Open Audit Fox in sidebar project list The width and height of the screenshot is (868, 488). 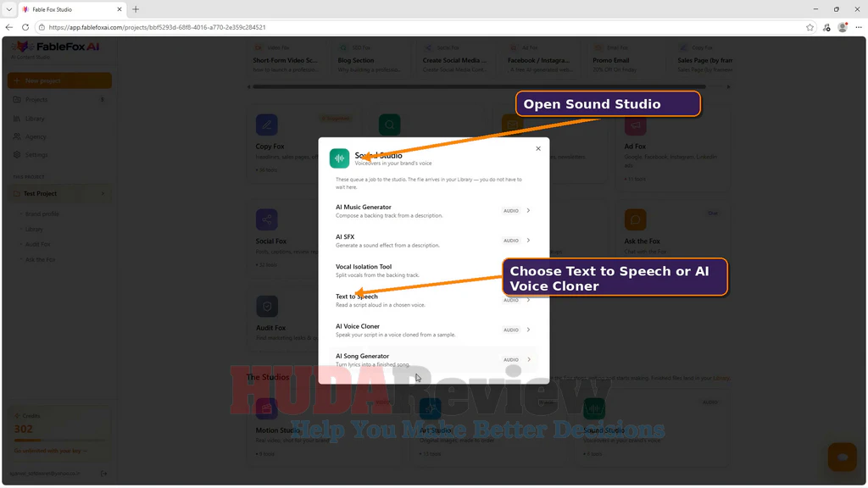pos(37,244)
